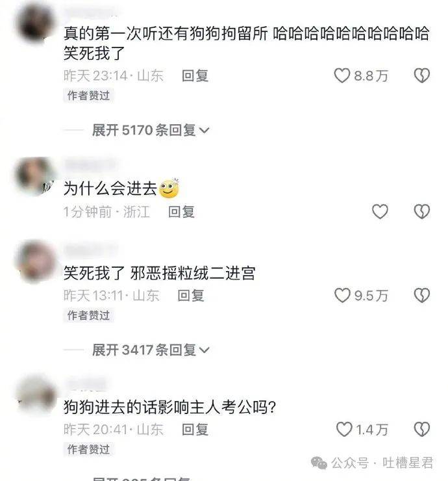Like the 为什么会进去 comment
The height and width of the screenshot is (481, 448).
[380, 212]
